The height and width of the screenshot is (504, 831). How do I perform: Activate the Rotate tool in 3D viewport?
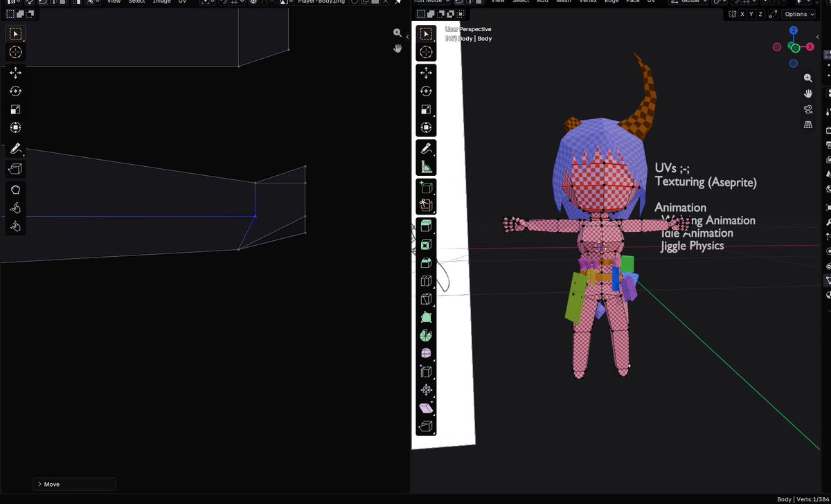(426, 91)
